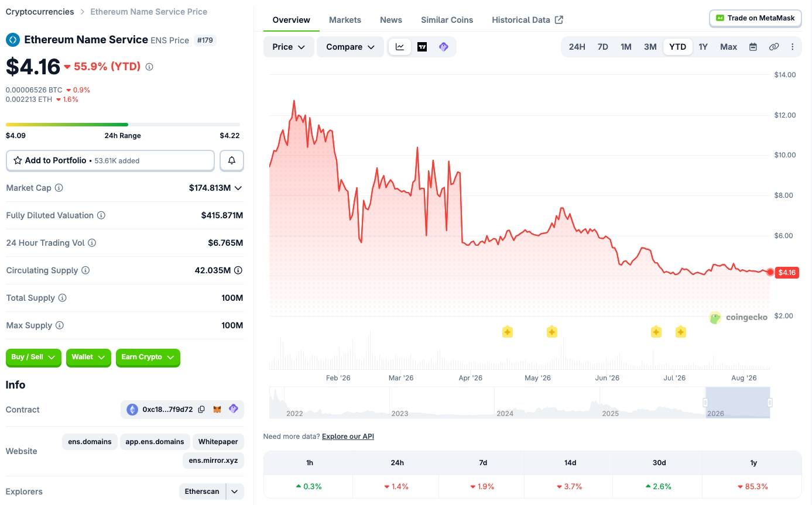Open the Explore our API link
The height and width of the screenshot is (505, 812).
[348, 437]
